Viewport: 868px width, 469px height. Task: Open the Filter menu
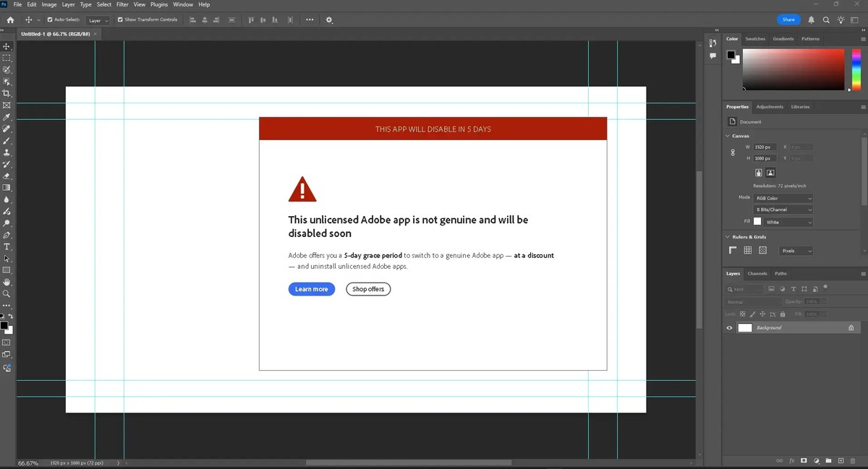coord(122,4)
